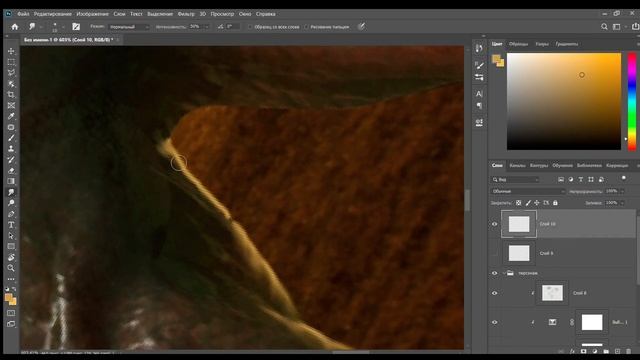Select the Crop tool
640x360 pixels.
(x=11, y=95)
